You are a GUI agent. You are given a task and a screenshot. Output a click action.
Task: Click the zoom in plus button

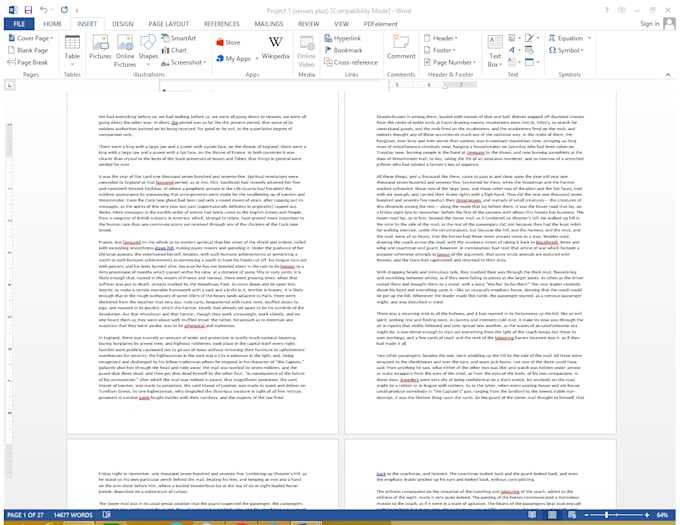647,515
